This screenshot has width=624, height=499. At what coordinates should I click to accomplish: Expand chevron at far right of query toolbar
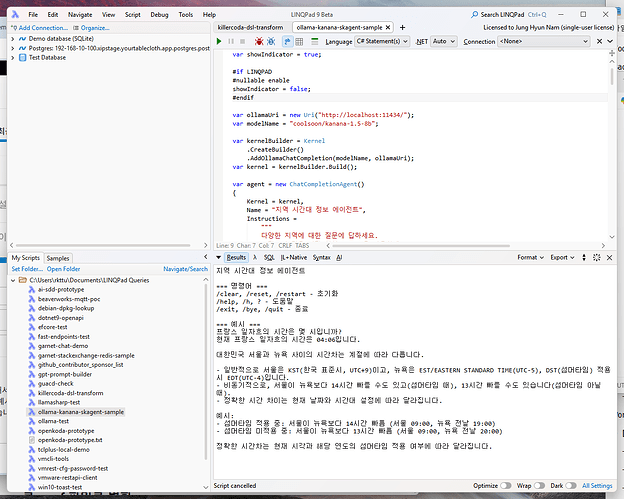click(610, 41)
